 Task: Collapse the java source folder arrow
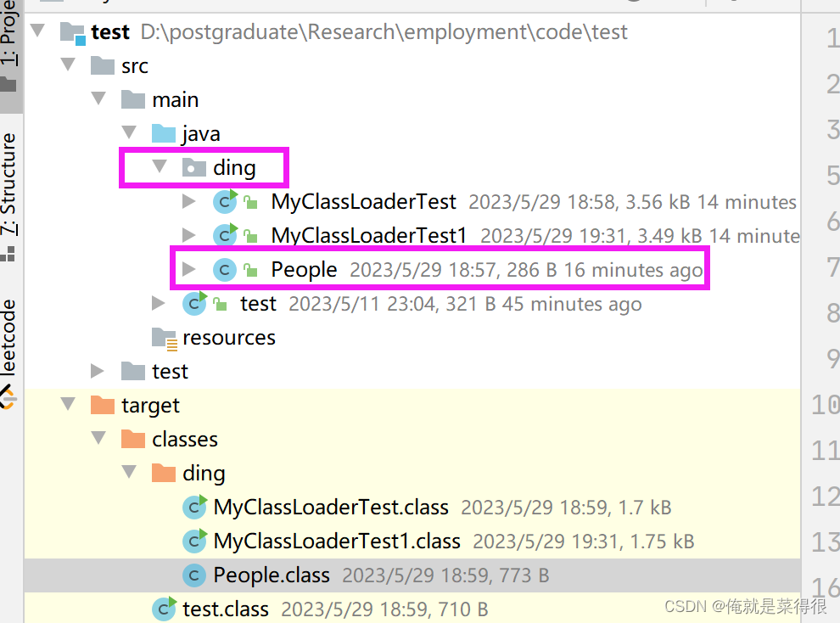pyautogui.click(x=129, y=132)
